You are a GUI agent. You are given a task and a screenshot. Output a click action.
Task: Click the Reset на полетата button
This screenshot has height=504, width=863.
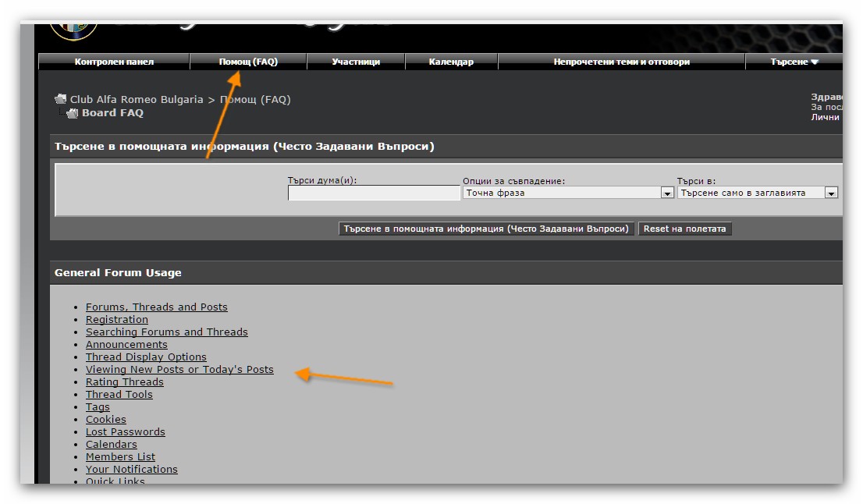(x=684, y=229)
